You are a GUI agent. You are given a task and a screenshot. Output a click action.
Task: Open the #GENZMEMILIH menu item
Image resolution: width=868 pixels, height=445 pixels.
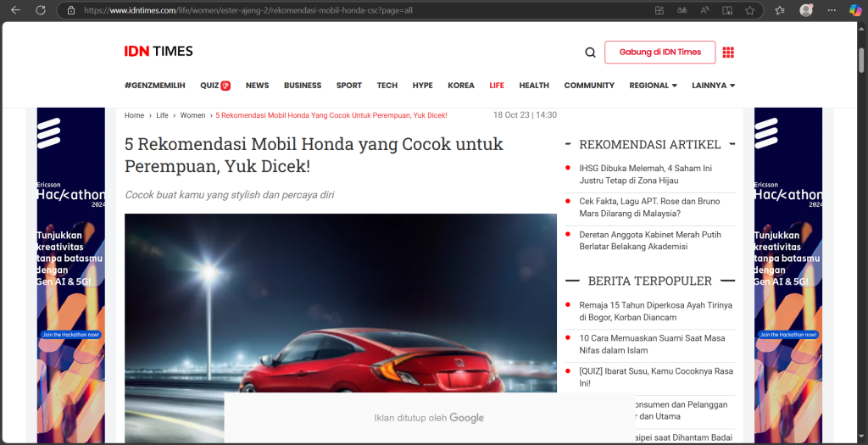coord(155,86)
